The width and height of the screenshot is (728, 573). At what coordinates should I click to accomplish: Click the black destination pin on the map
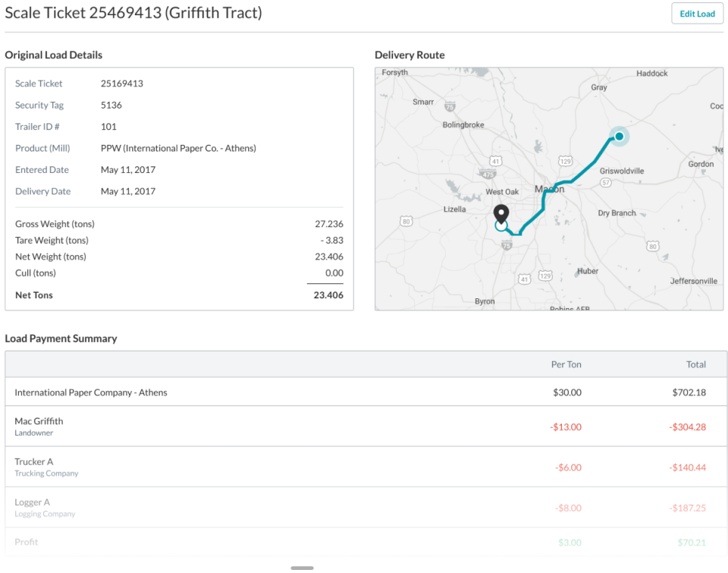(x=500, y=214)
